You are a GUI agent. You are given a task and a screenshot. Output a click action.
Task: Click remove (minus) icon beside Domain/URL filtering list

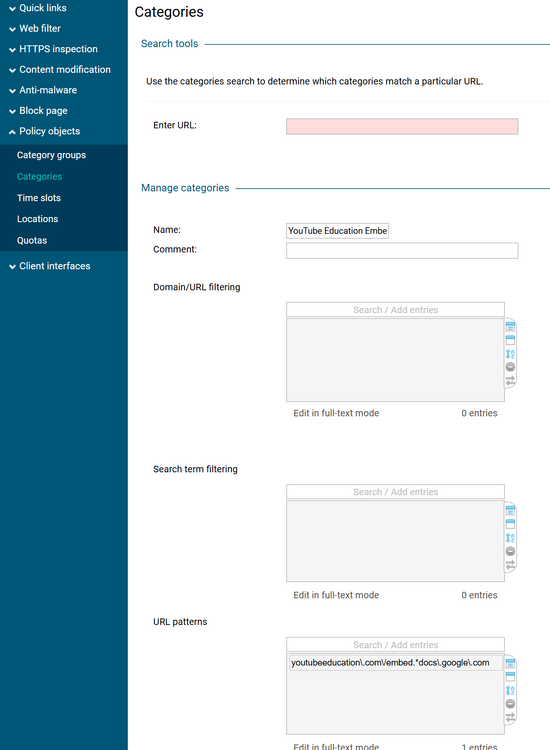pos(510,367)
